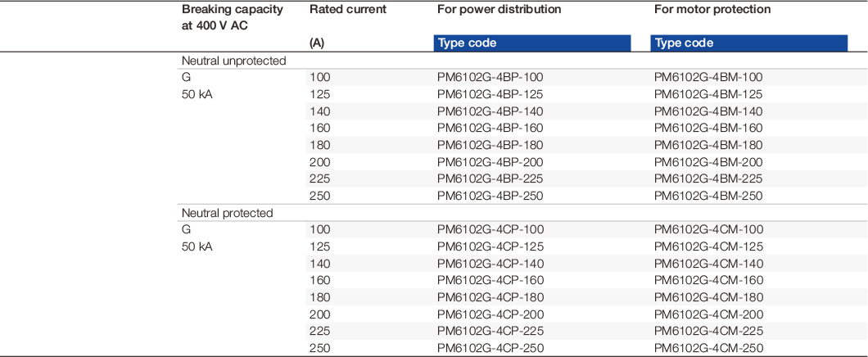The image size is (868, 357).
Task: Select PM6102G-4BP-160 in power distribution column
Action: (490, 128)
